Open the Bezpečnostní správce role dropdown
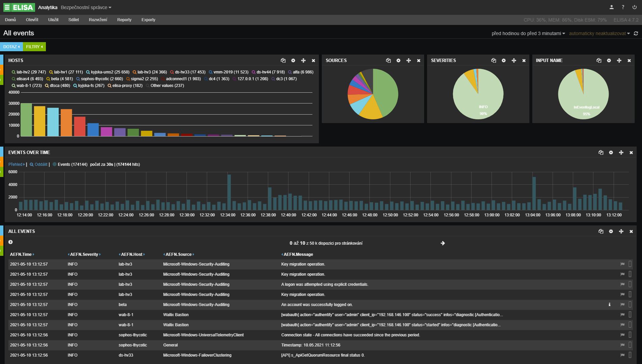The width and height of the screenshot is (642, 364). point(86,7)
